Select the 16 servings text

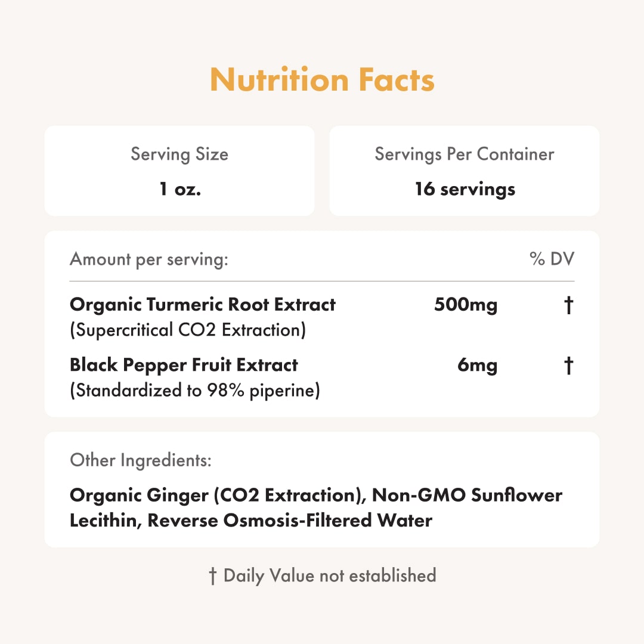coord(465,190)
